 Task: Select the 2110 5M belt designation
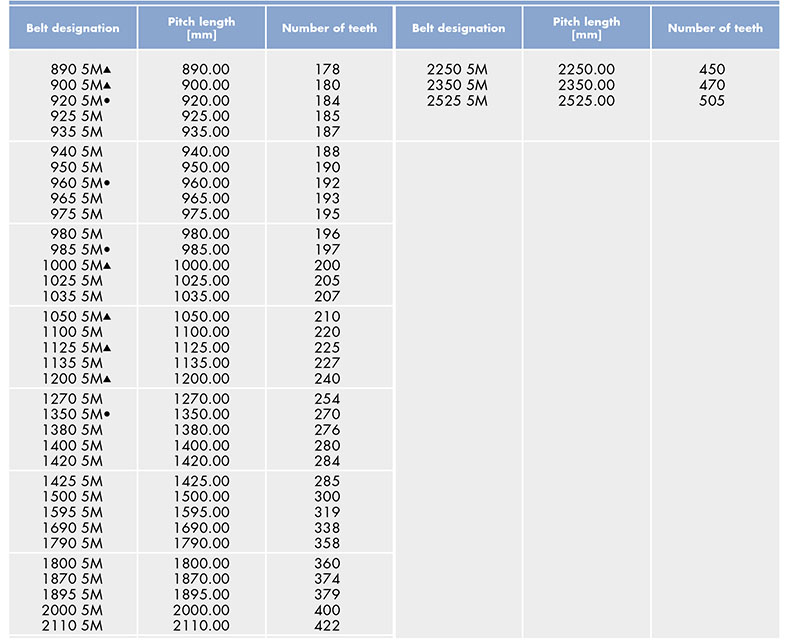click(73, 626)
